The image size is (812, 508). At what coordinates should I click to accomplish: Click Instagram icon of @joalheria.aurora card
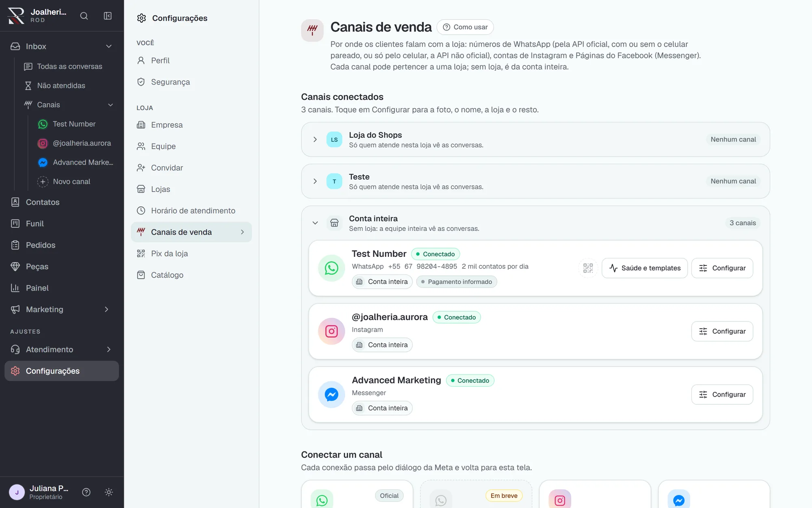coord(331,331)
